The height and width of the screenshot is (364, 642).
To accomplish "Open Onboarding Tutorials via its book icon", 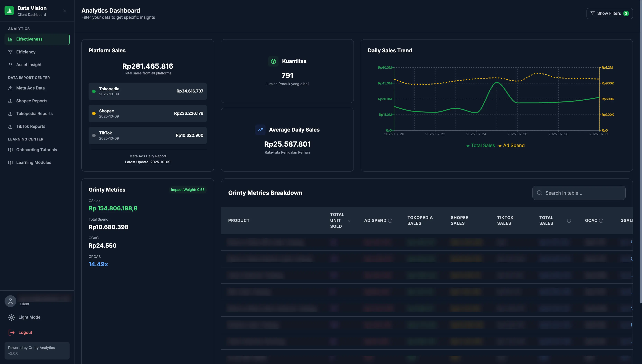I will pos(11,150).
